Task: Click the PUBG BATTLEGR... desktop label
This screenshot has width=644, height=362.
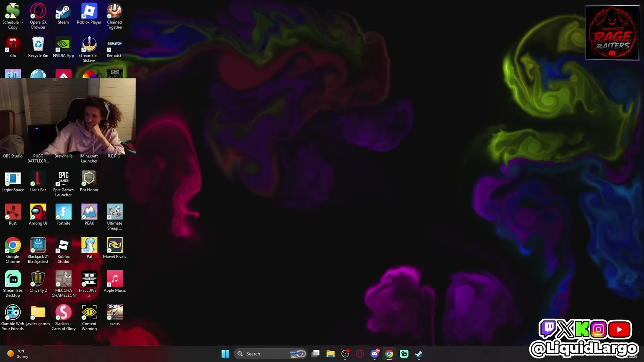Action: pyautogui.click(x=38, y=159)
